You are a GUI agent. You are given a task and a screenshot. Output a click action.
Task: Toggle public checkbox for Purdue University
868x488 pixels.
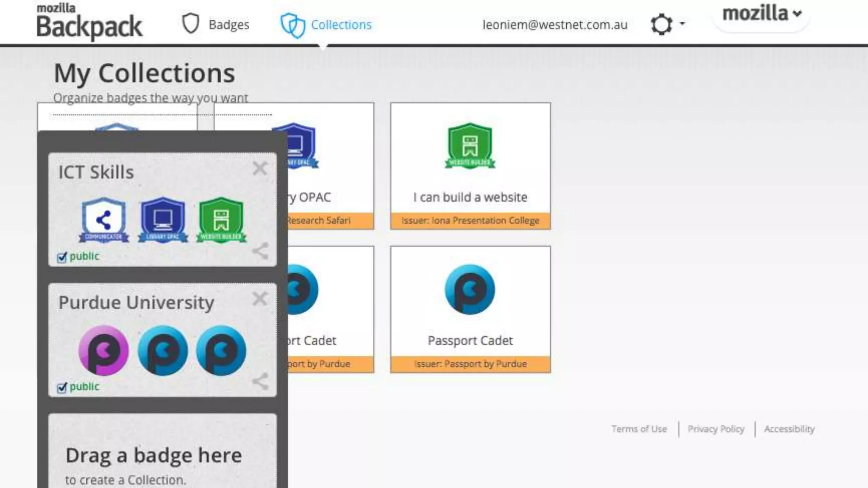(x=62, y=387)
